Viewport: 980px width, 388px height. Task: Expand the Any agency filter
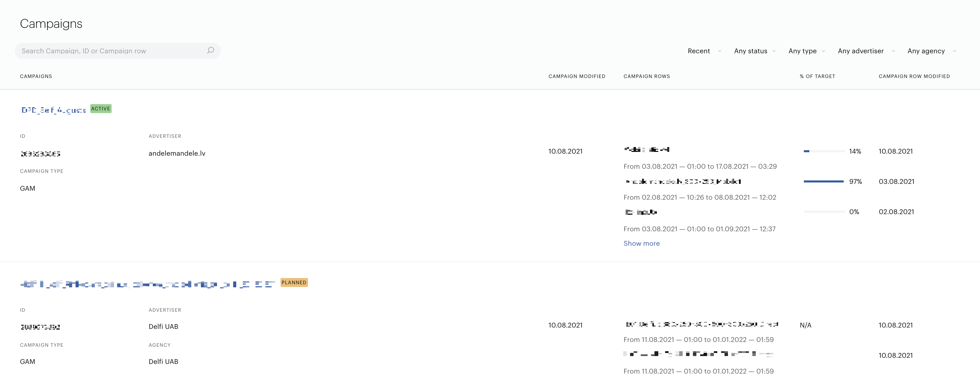[x=932, y=51]
